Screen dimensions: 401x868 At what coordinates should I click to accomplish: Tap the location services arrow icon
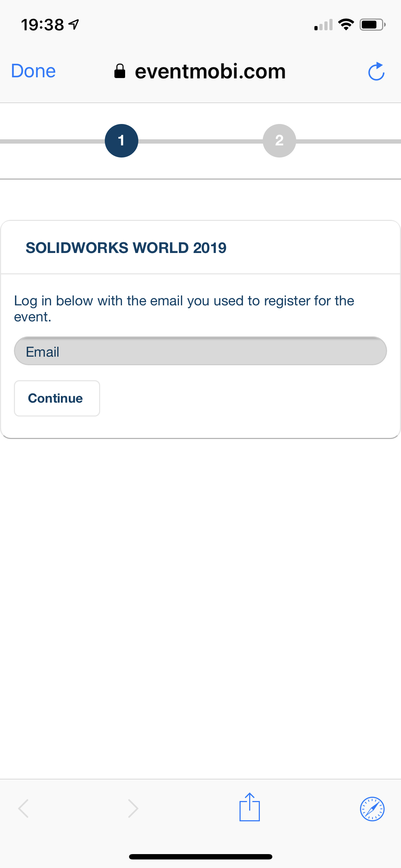[x=74, y=25]
